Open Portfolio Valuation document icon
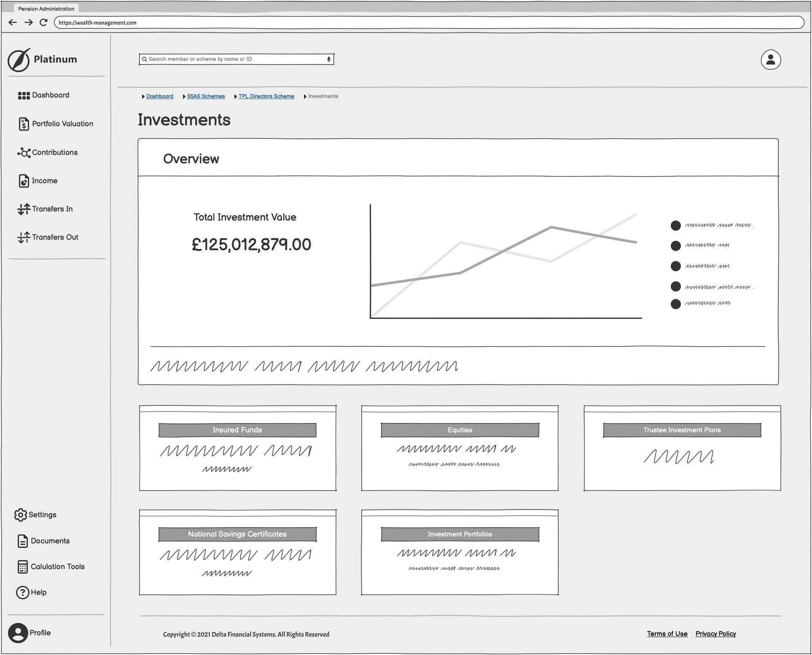This screenshot has width=812, height=655. click(x=24, y=124)
